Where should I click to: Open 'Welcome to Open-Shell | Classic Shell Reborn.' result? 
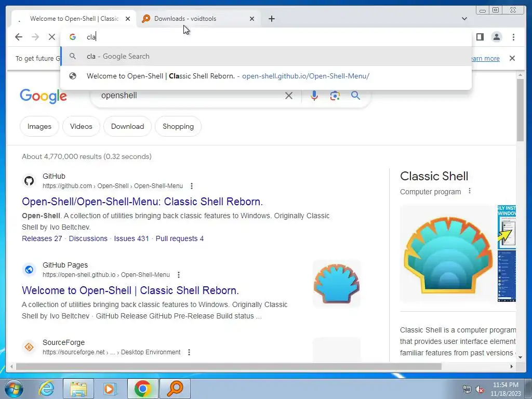click(x=130, y=290)
